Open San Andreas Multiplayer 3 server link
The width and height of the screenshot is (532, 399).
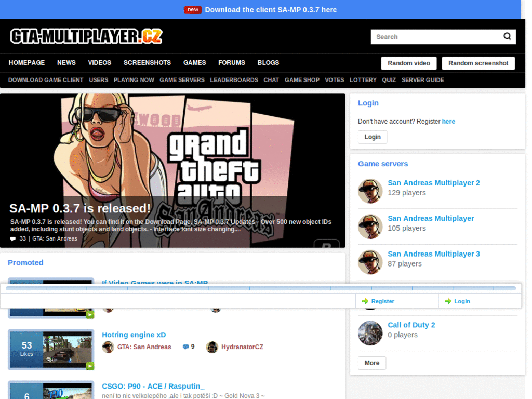coord(434,254)
